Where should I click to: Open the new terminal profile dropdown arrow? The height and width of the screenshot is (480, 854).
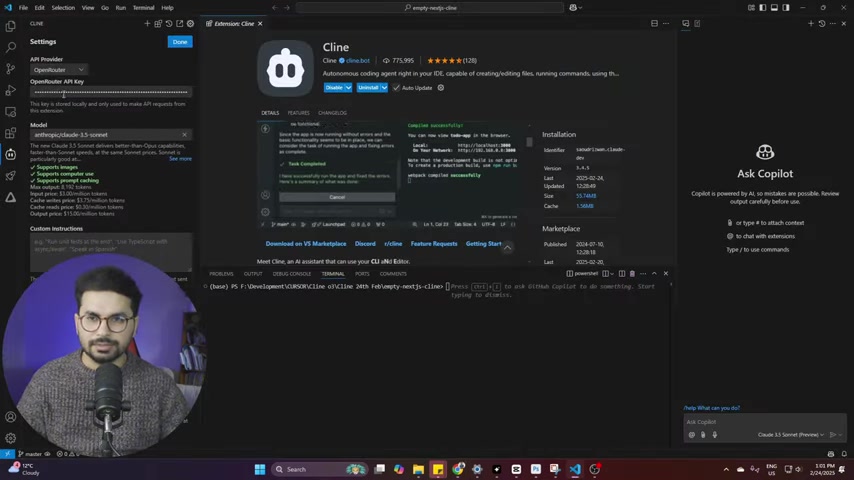pos(612,274)
